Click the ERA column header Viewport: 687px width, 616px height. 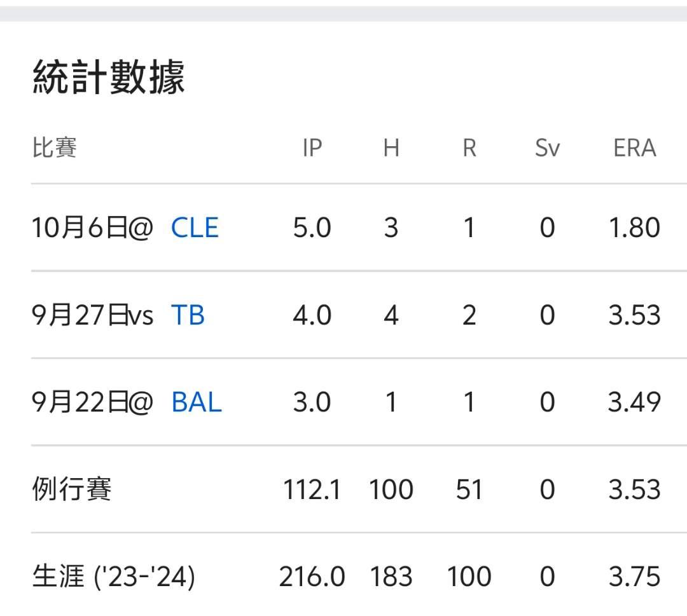pos(634,148)
